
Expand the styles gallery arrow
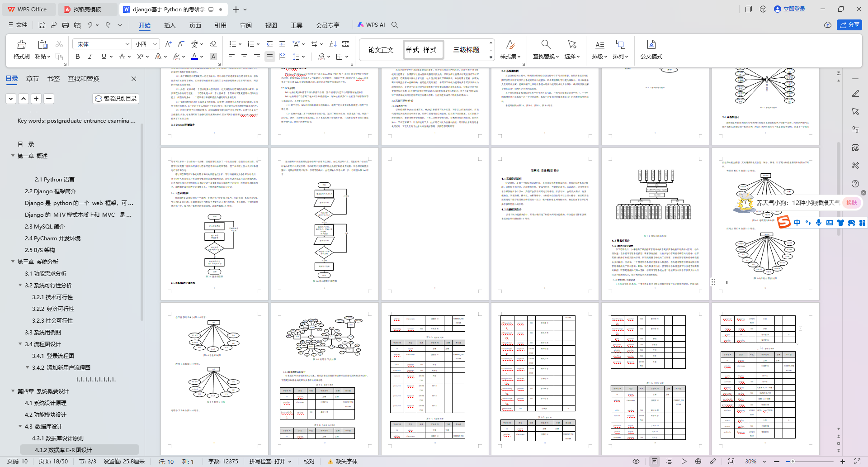(x=491, y=57)
